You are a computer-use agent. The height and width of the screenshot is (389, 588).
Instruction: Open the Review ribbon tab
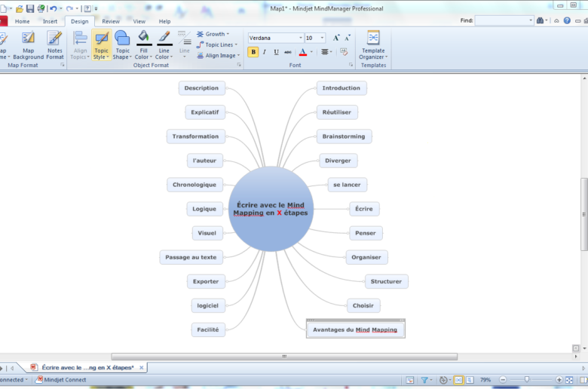111,21
